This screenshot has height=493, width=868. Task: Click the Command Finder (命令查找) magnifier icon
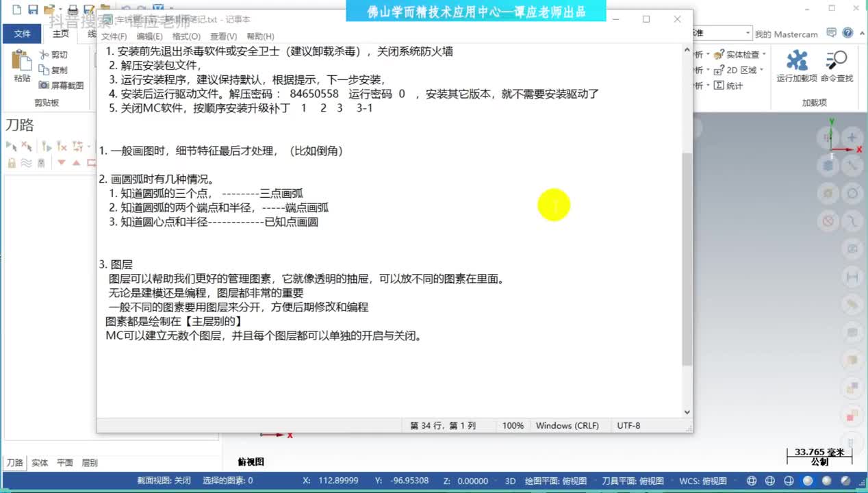(836, 60)
